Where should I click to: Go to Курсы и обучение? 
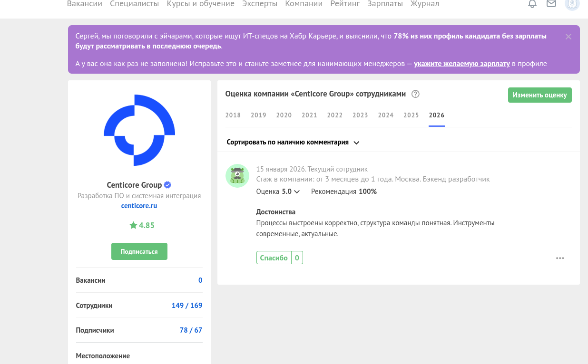[201, 4]
